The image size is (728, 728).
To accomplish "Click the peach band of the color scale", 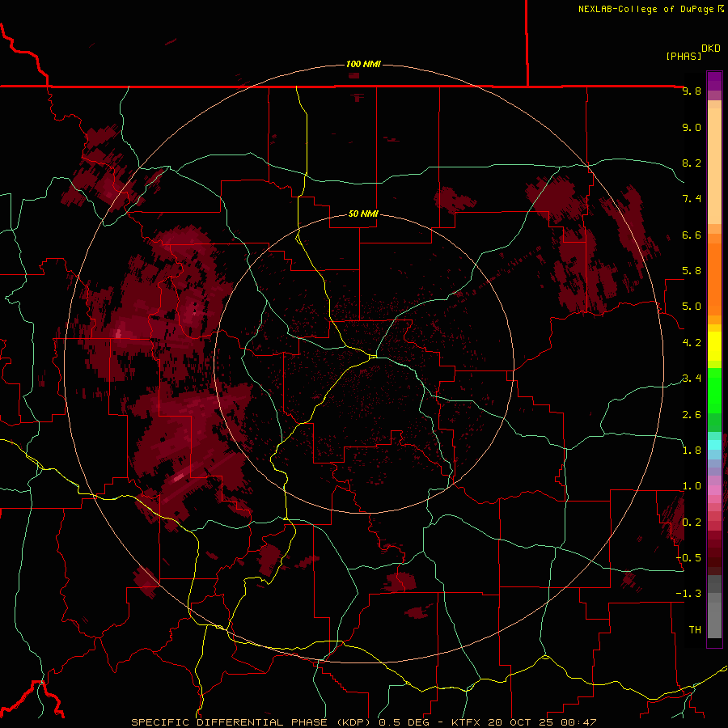I will [x=714, y=163].
